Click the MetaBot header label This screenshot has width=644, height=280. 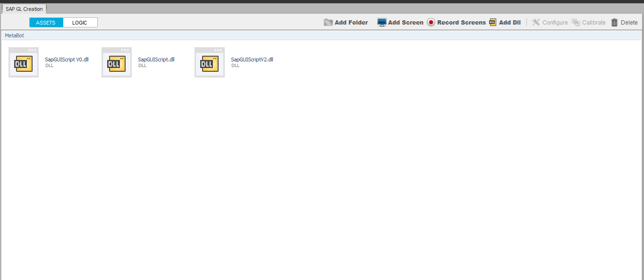[x=14, y=35]
